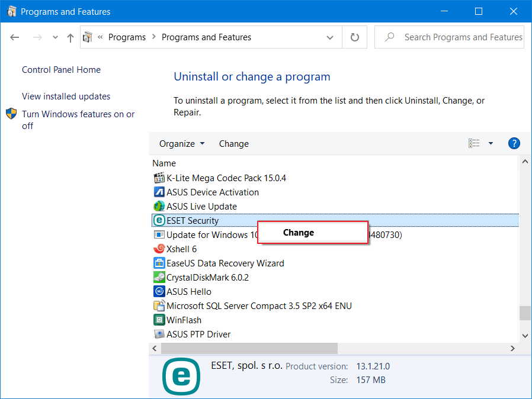Open Control Panel Home link
Image resolution: width=532 pixels, height=399 pixels.
pos(61,70)
